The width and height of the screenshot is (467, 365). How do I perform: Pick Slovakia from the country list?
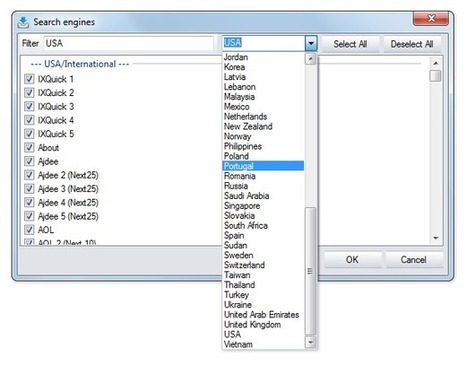[263, 216]
